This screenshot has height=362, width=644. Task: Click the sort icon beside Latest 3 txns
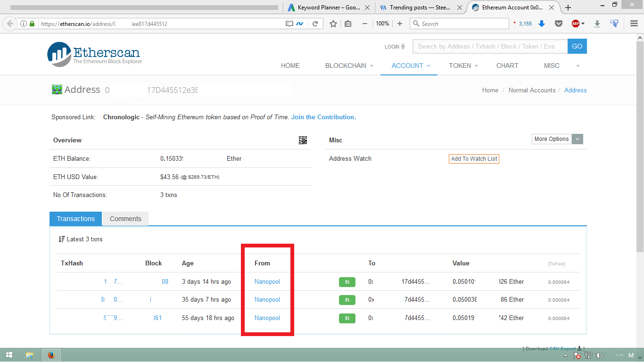62,239
